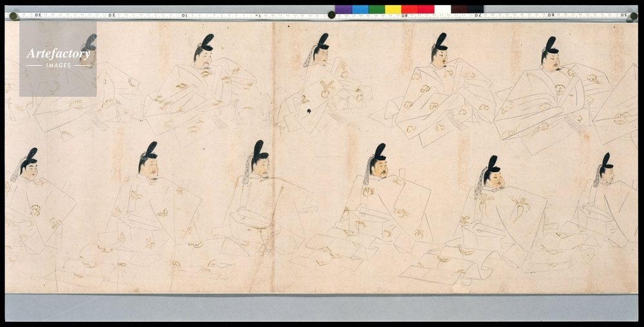Select the black swatch ending the color strip

click(476, 10)
